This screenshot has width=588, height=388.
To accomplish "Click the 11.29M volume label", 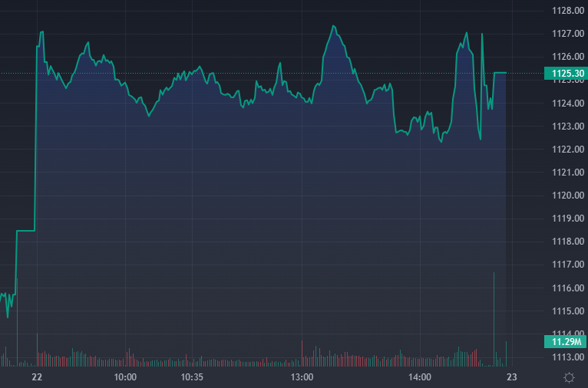I will (x=565, y=341).
